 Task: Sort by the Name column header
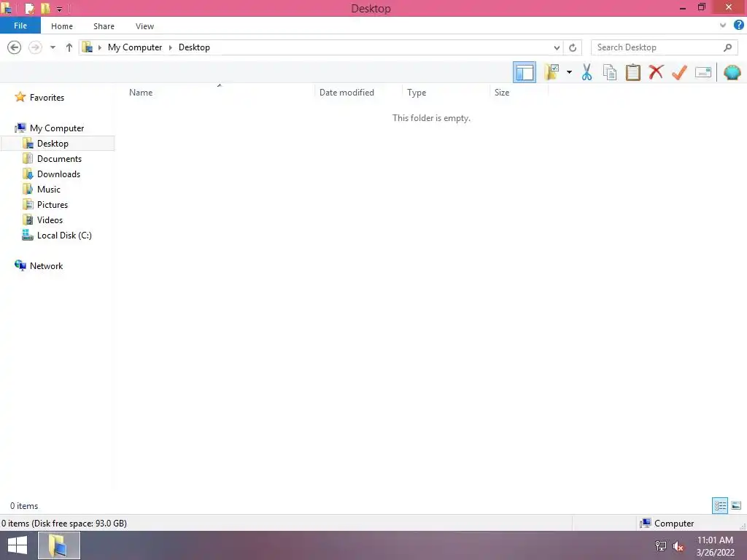[x=141, y=93]
